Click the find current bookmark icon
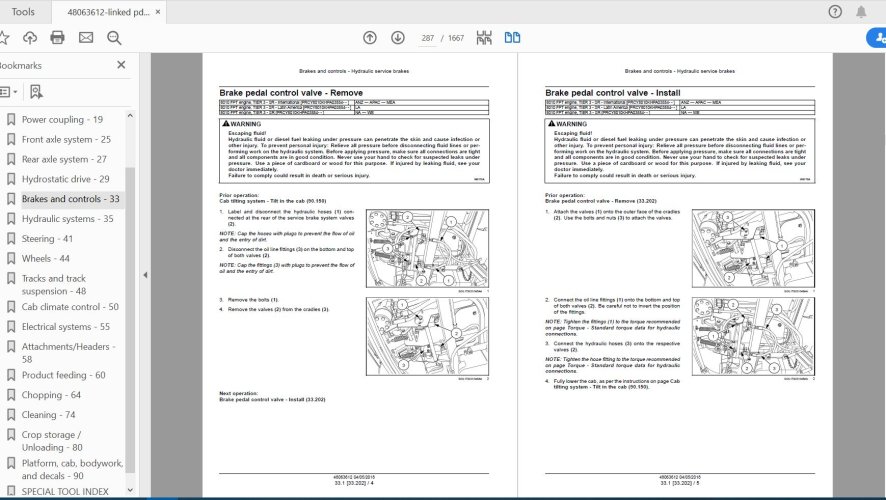The width and height of the screenshot is (886, 500). (36, 92)
